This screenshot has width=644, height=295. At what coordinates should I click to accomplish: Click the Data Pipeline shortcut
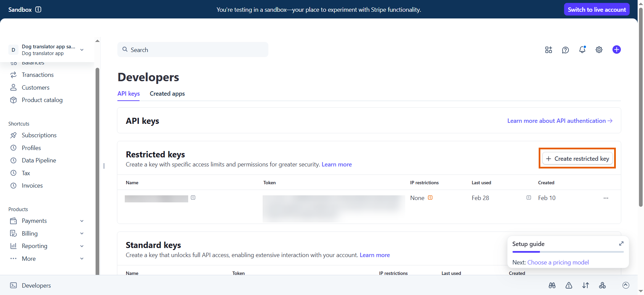tap(39, 160)
